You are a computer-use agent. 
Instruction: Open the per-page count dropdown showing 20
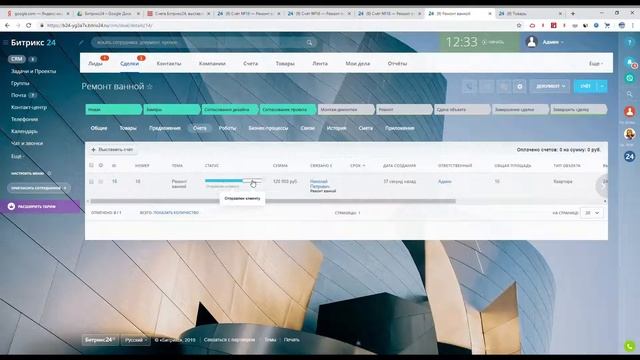pyautogui.click(x=592, y=213)
